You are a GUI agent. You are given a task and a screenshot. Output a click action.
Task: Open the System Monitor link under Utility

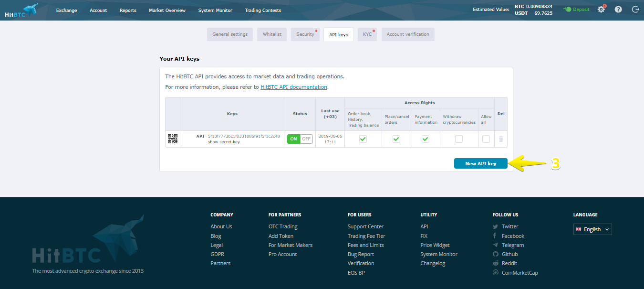(x=439, y=254)
